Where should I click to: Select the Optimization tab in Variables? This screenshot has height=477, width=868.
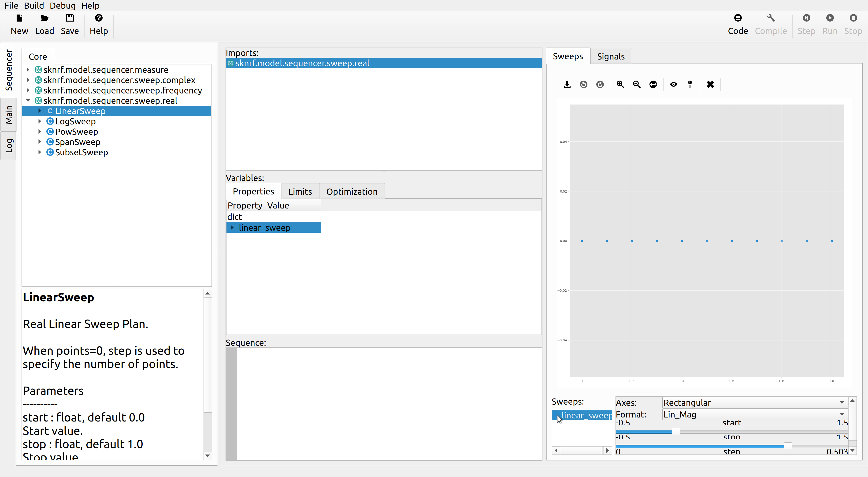pyautogui.click(x=352, y=191)
